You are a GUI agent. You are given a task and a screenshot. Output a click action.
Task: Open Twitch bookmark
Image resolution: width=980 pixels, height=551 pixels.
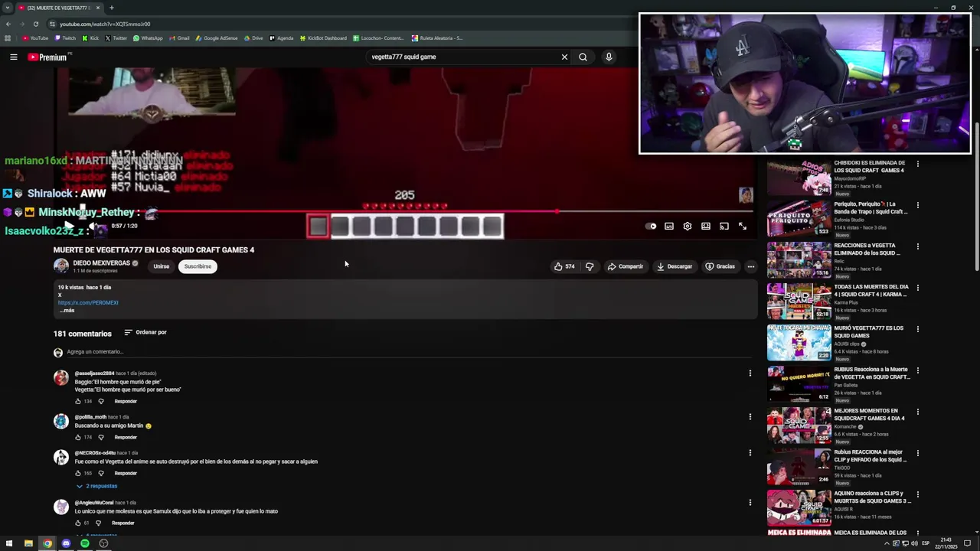point(64,38)
